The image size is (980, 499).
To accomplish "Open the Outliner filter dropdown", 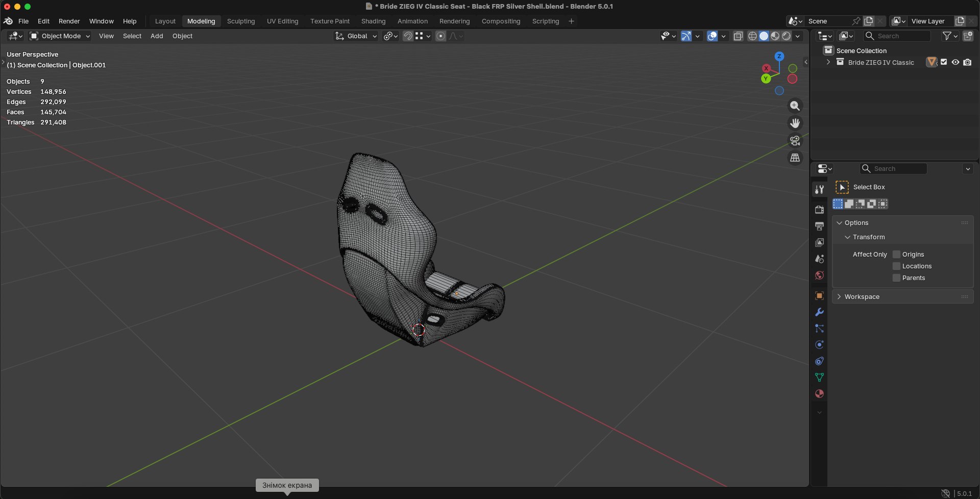I will click(x=950, y=36).
